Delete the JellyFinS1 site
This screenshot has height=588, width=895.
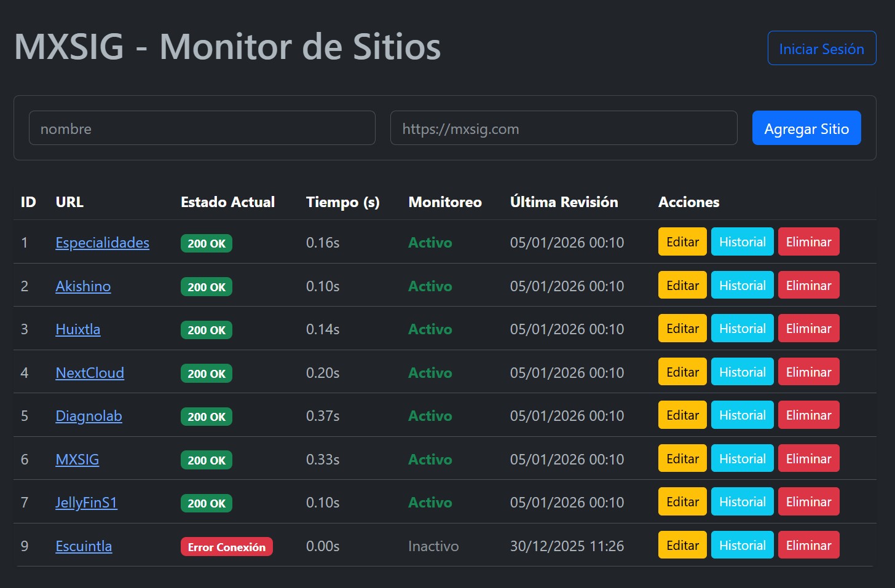[808, 501]
